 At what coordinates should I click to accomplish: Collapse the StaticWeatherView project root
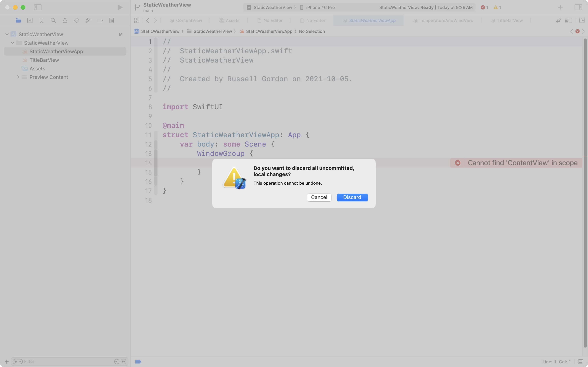7,34
